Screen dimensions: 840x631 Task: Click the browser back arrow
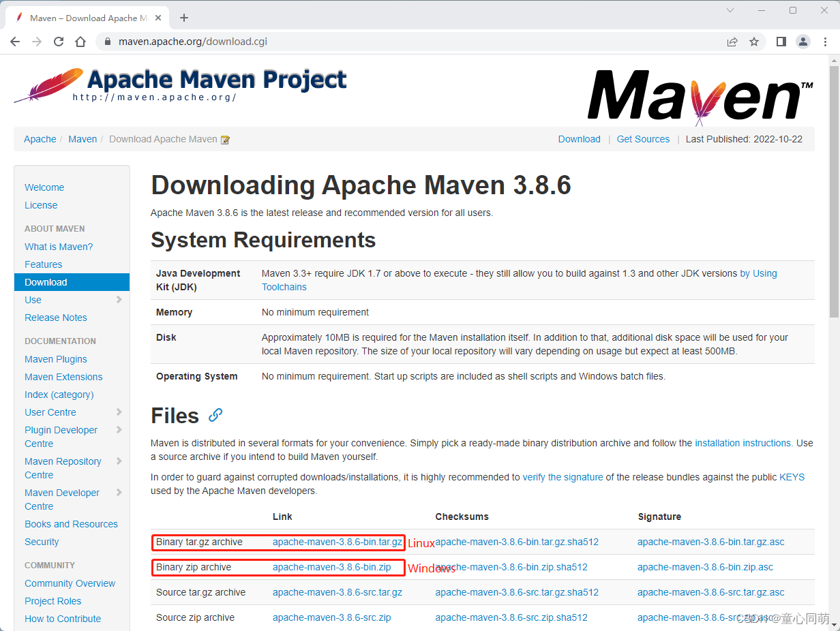coord(15,42)
